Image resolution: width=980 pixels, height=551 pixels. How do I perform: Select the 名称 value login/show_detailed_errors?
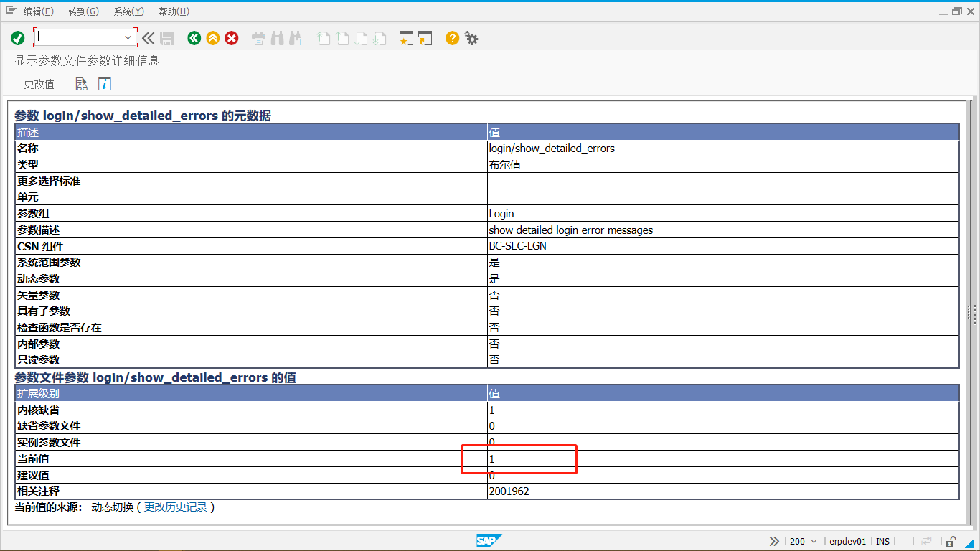pos(552,149)
